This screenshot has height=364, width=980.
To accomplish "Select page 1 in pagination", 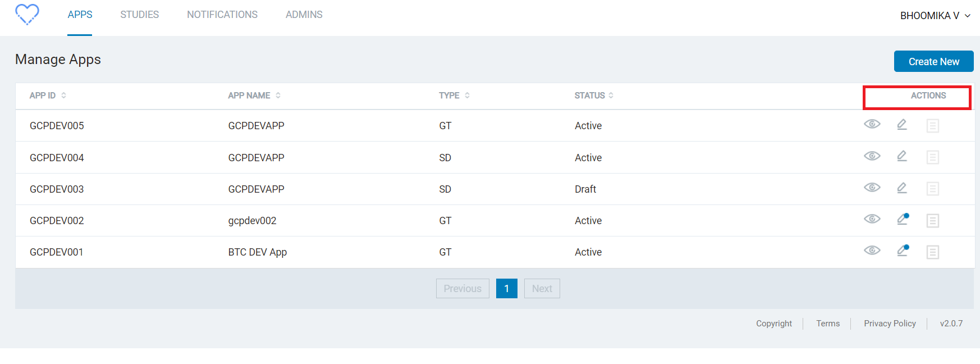I will [506, 289].
